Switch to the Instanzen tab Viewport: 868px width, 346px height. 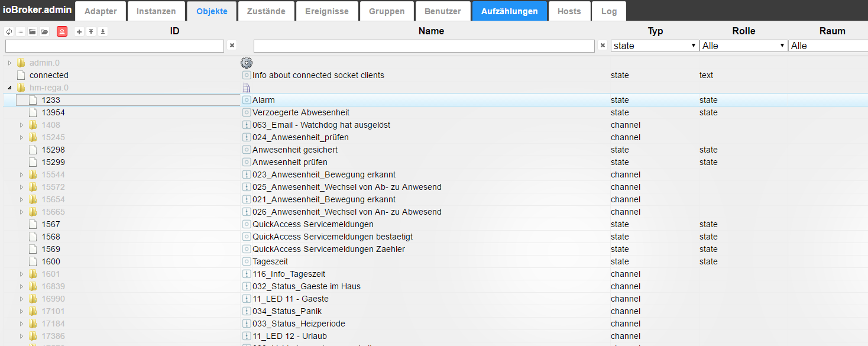pos(156,11)
